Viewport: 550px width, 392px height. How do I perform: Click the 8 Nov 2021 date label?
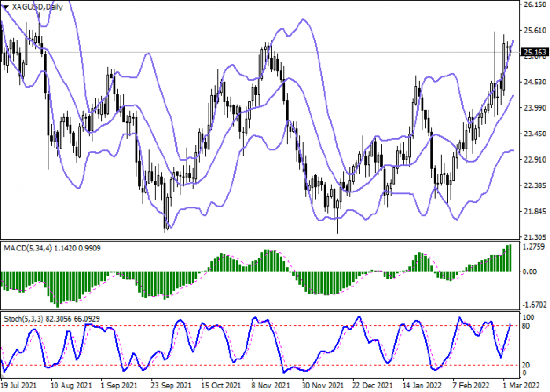coord(270,386)
